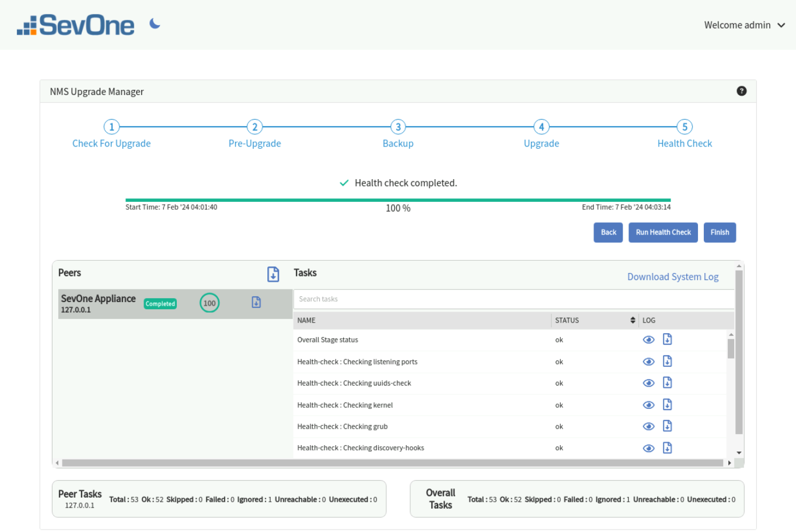The height and width of the screenshot is (532, 796).
Task: Download log for Checking grub
Action: pyautogui.click(x=668, y=426)
